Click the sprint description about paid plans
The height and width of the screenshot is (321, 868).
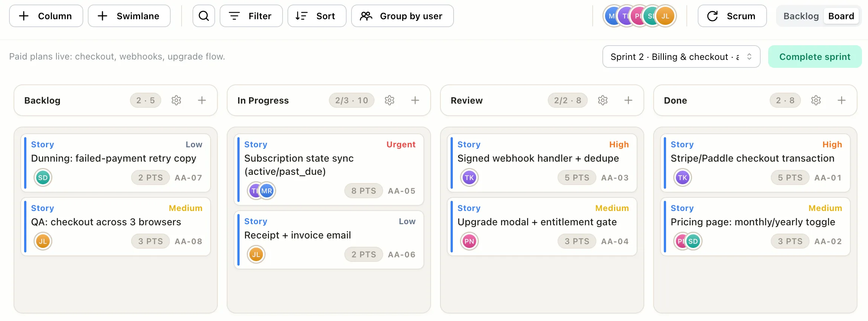pyautogui.click(x=117, y=57)
